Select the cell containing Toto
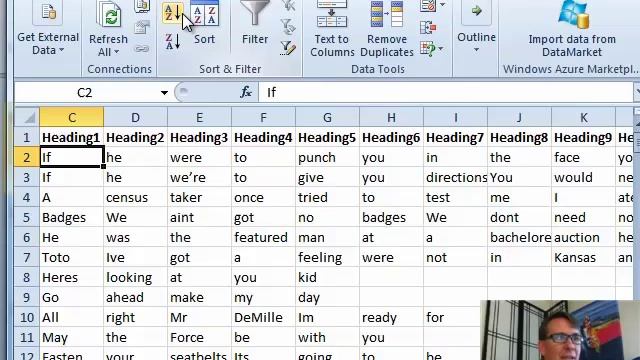 72,258
